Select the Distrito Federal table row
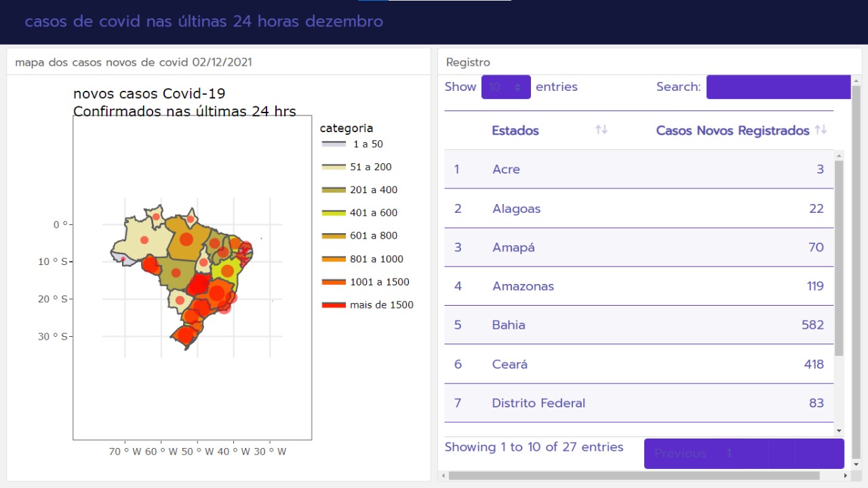This screenshot has height=488, width=868. pos(639,403)
